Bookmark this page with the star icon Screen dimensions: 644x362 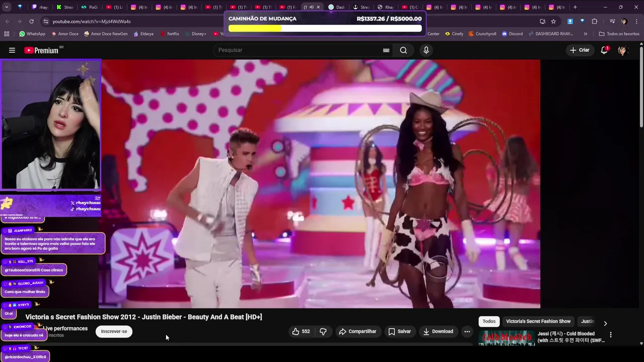[553, 21]
